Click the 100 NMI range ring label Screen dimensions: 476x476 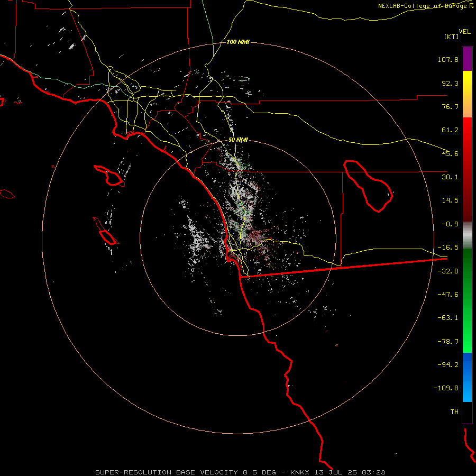(x=238, y=42)
